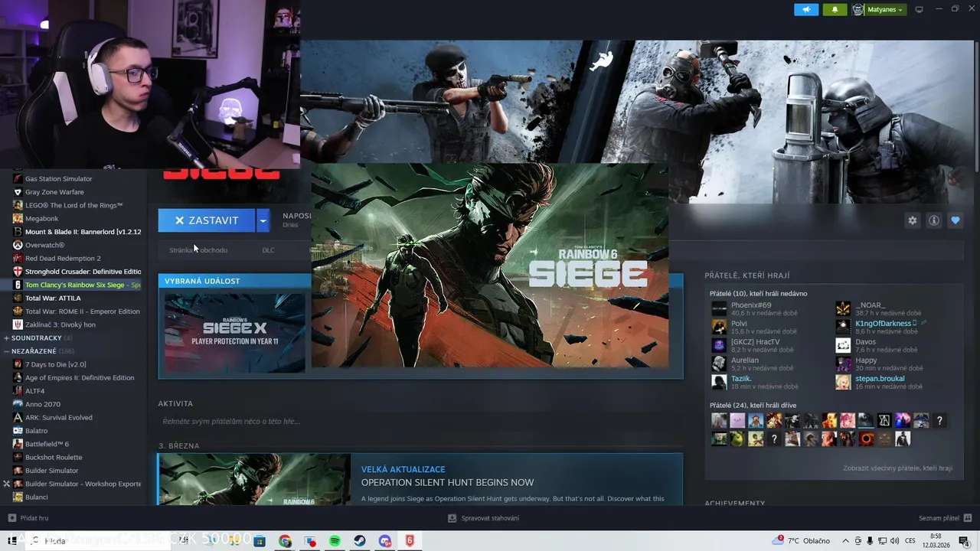
Task: Open friend stepan.broukal avatar
Action: [843, 382]
